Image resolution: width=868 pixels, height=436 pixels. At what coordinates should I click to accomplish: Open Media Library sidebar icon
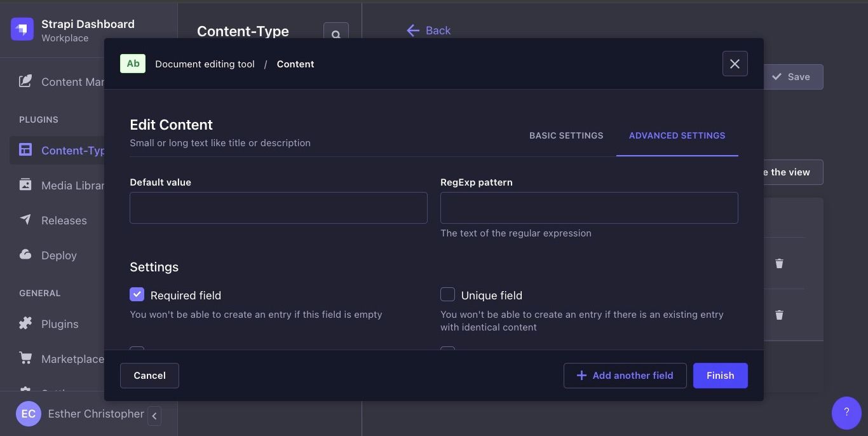25,185
